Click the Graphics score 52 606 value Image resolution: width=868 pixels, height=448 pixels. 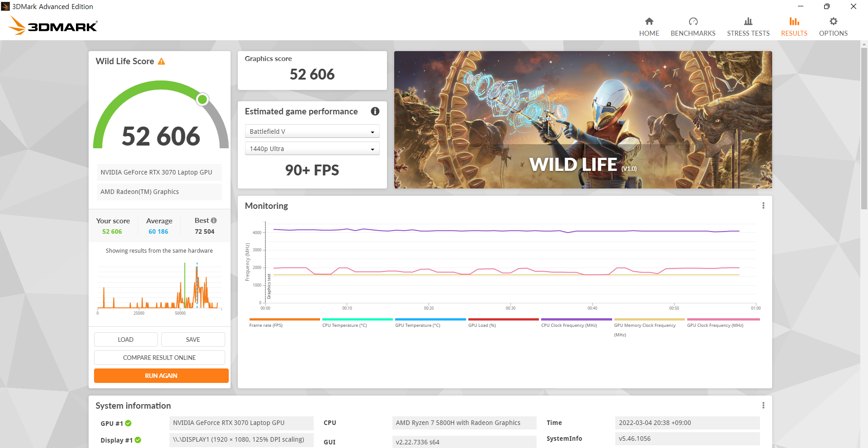pyautogui.click(x=312, y=74)
